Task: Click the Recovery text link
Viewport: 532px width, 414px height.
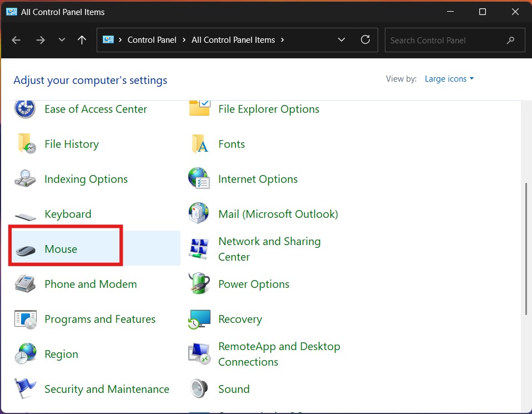Action: [x=240, y=319]
